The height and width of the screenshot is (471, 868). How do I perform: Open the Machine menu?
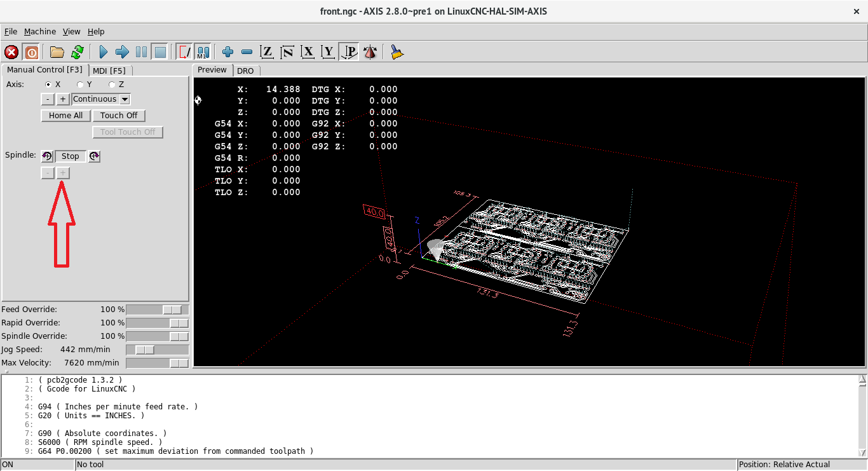tap(40, 31)
